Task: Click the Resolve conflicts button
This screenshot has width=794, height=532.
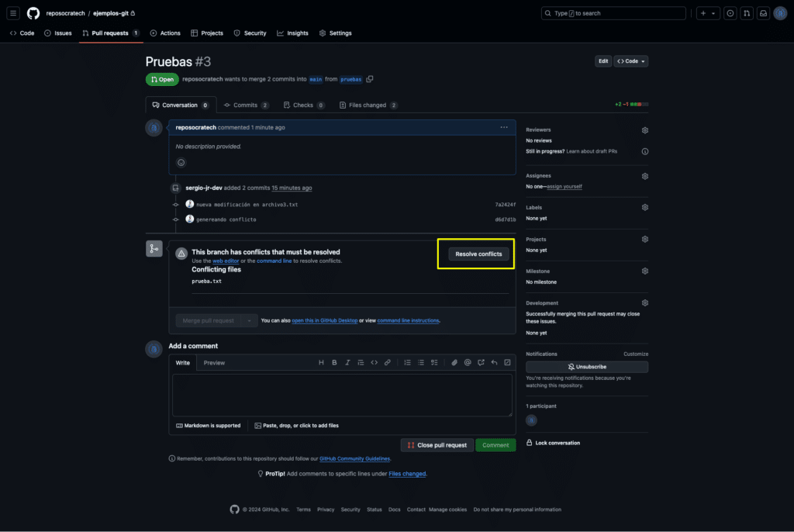Action: click(x=478, y=254)
